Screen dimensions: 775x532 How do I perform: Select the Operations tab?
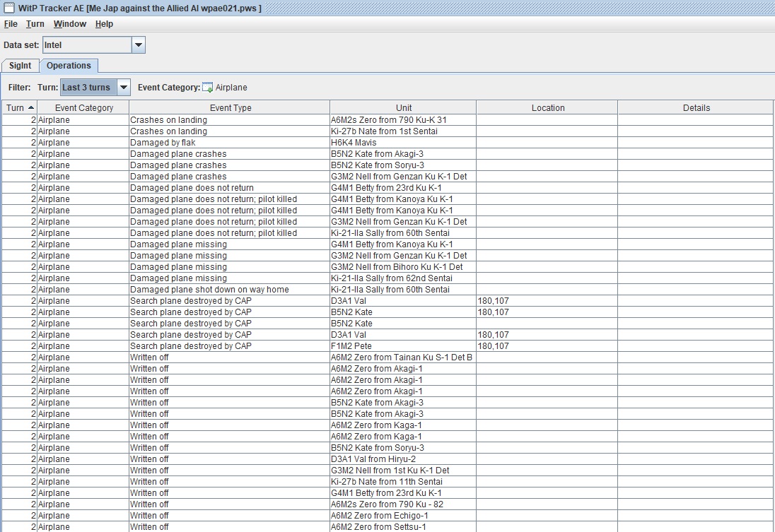[69, 66]
